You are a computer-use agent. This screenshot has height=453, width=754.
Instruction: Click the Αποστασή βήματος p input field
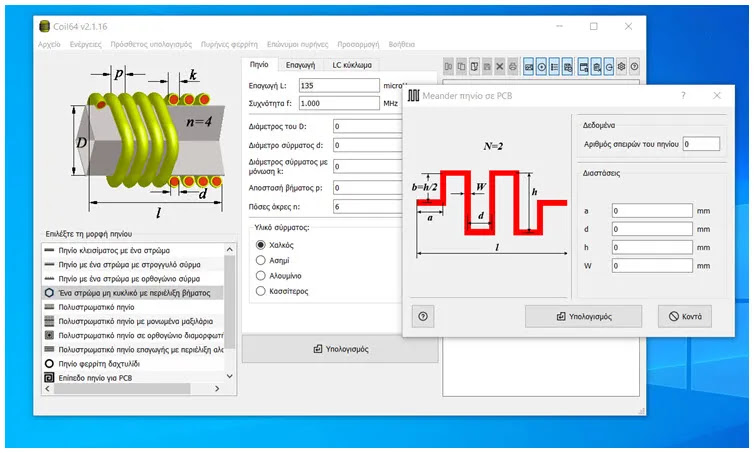pos(368,188)
